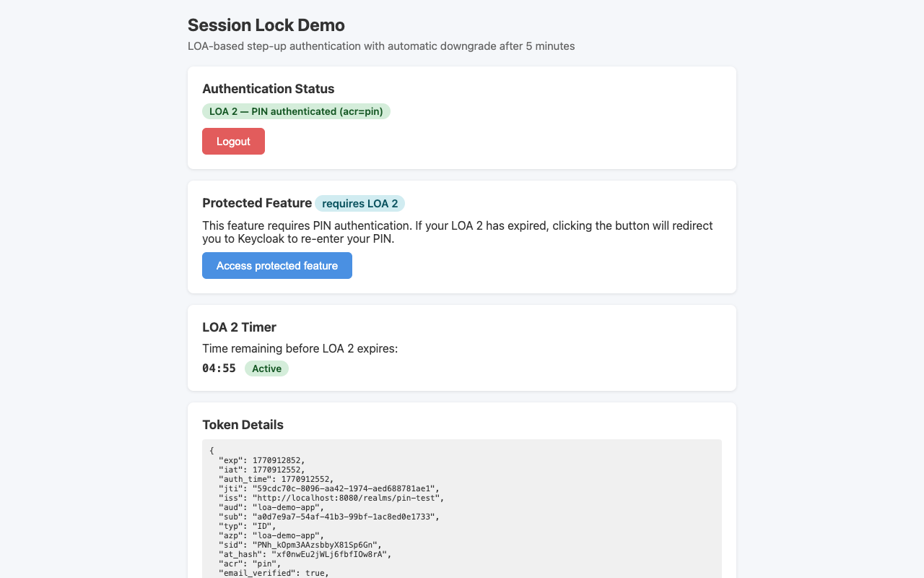
Task: Click the Authentication Status card title
Action: pyautogui.click(x=268, y=88)
